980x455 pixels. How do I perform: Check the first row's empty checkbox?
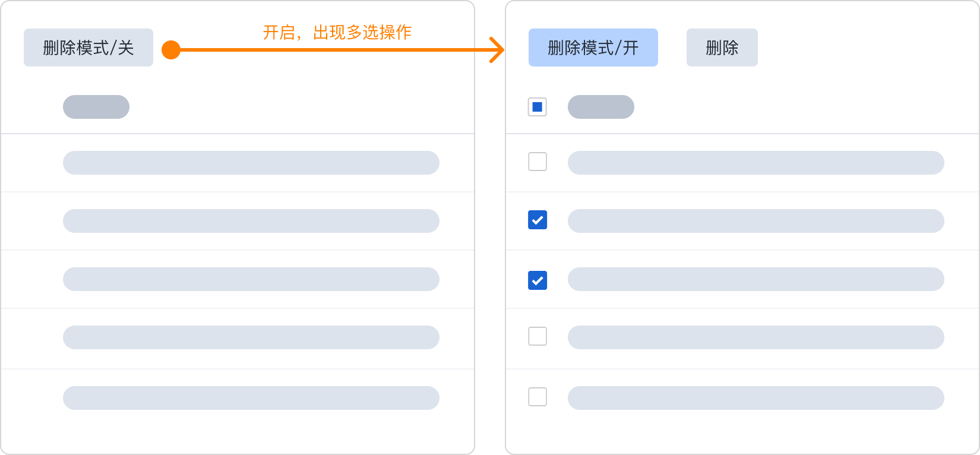click(538, 162)
